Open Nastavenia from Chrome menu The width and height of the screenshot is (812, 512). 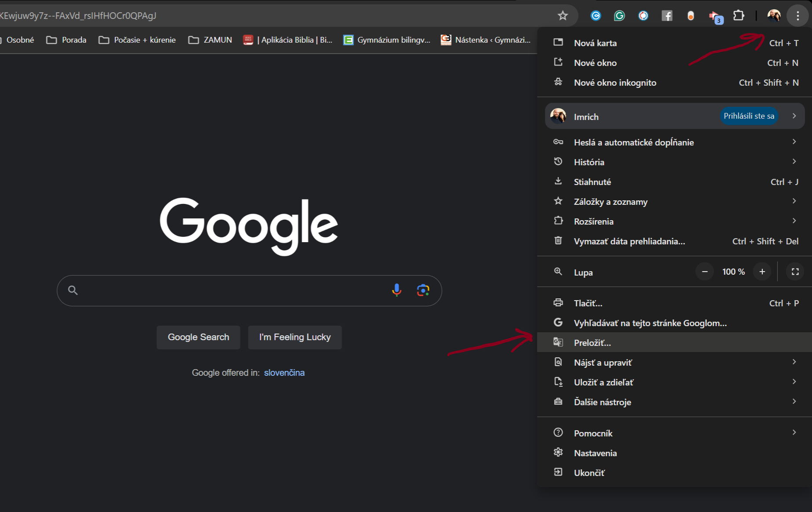(x=595, y=453)
